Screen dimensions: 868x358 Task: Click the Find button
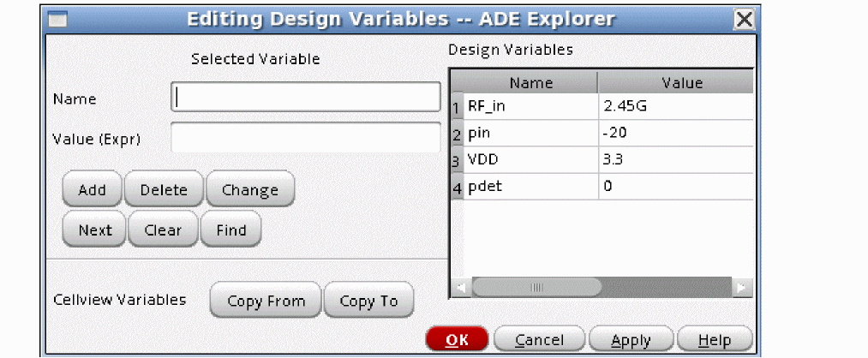(231, 230)
